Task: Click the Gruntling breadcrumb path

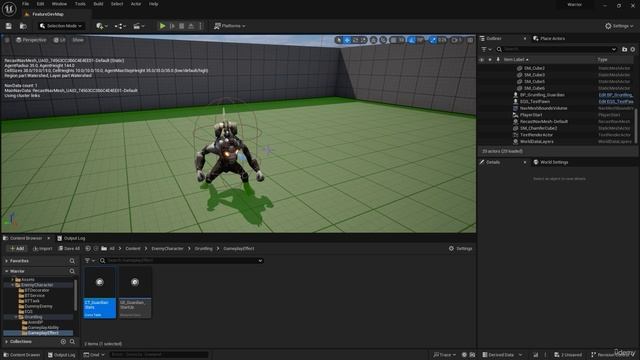Action: click(x=203, y=249)
